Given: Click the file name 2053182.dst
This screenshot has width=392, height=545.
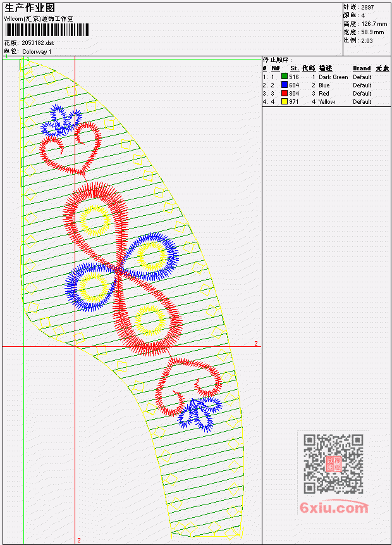Looking at the screenshot, I should coord(37,43).
